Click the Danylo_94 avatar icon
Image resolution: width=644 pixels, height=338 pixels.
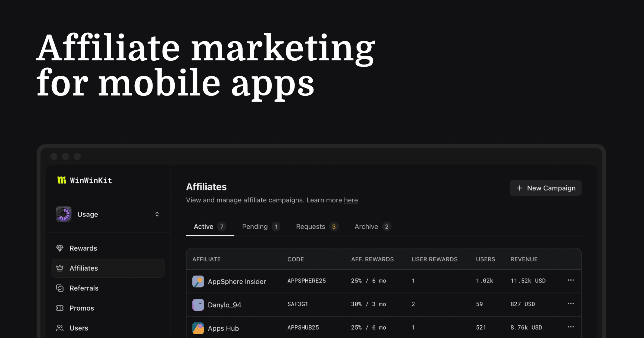point(198,305)
